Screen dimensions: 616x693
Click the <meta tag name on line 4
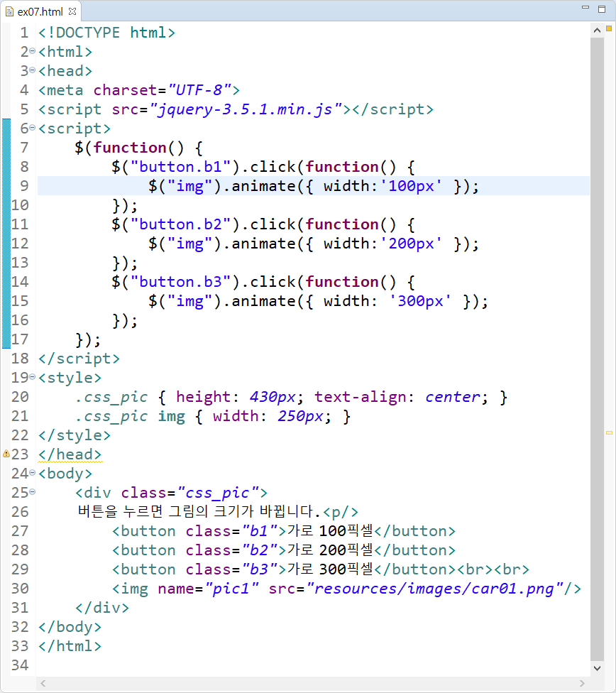tap(60, 90)
